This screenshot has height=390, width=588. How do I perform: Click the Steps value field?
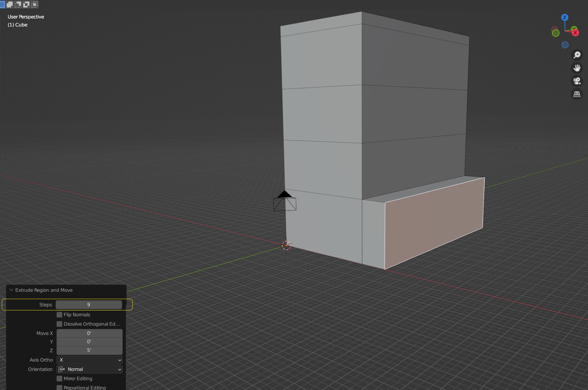pyautogui.click(x=89, y=305)
